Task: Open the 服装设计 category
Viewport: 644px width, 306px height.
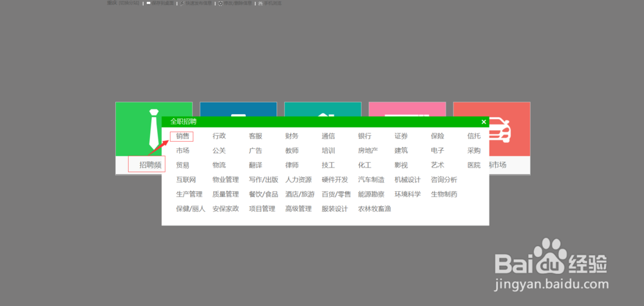Action: (x=335, y=209)
